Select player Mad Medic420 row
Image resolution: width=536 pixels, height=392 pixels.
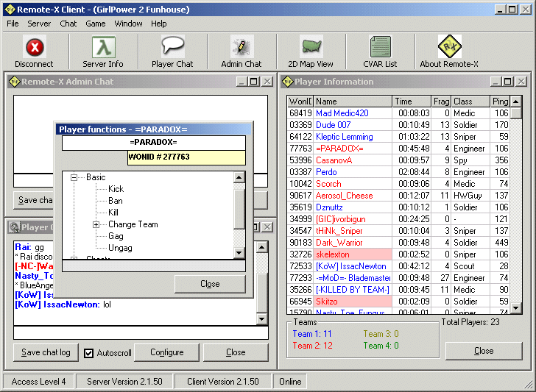pos(398,113)
